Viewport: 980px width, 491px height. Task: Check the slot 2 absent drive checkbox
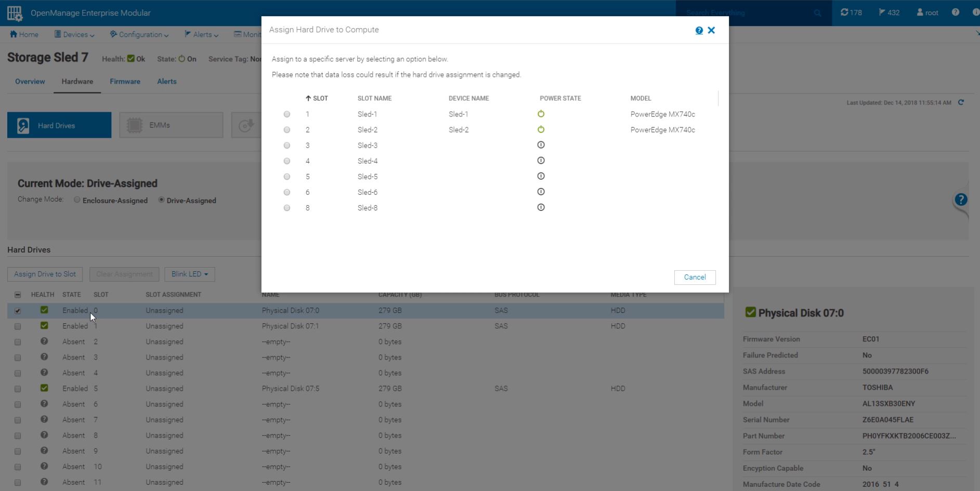pyautogui.click(x=18, y=342)
